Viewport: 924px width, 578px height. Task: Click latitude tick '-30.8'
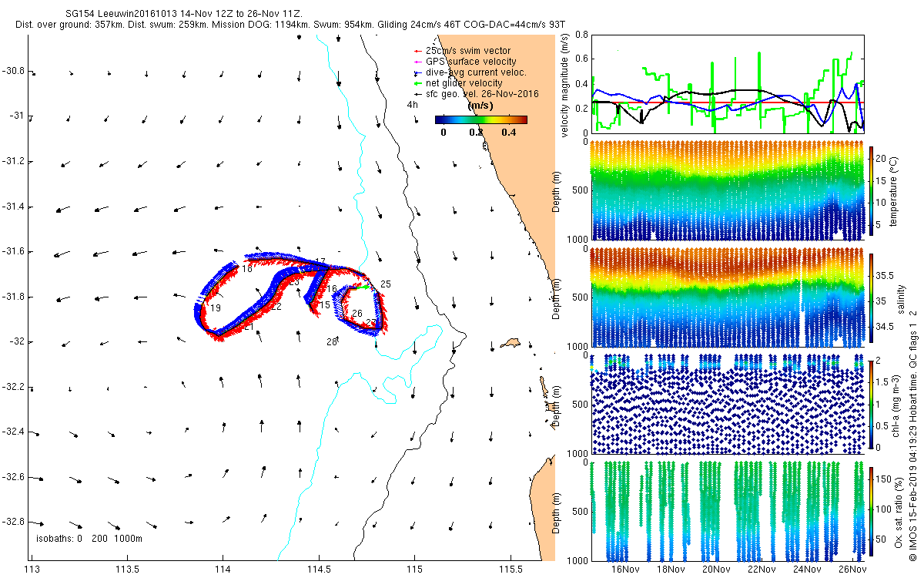pos(12,71)
